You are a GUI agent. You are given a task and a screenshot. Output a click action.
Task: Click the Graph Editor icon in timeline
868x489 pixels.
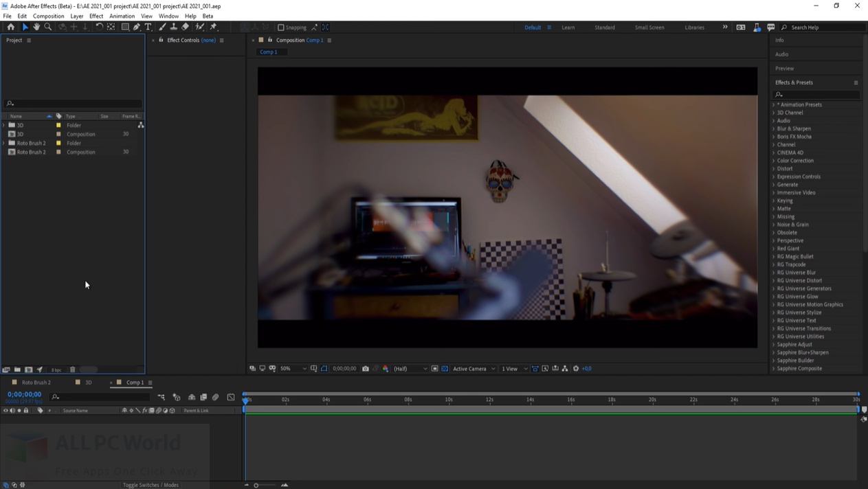pyautogui.click(x=231, y=397)
